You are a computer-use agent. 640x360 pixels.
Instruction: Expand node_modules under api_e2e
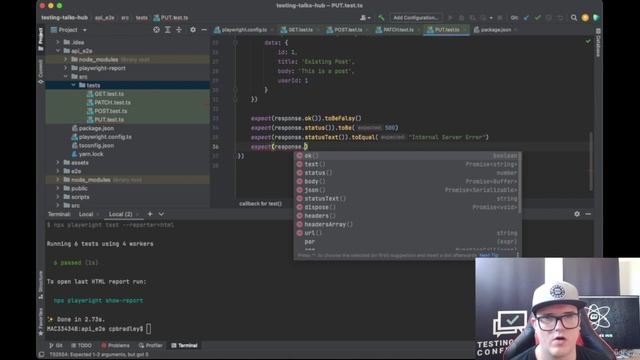65,60
